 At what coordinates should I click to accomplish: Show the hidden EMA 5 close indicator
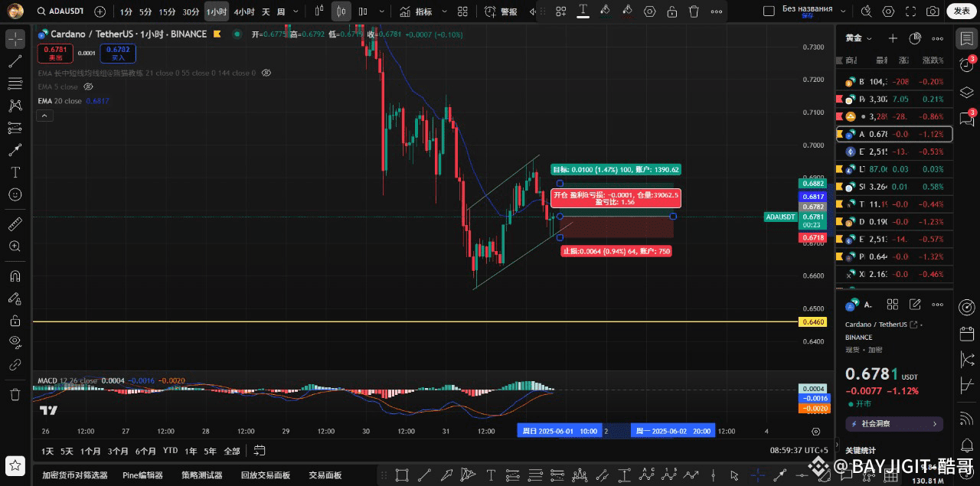[88, 87]
